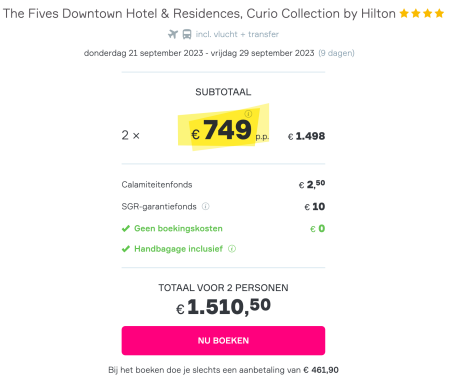Open the info icon next to Handbagage inclusief
Image resolution: width=450 pixels, height=378 pixels.
pyautogui.click(x=232, y=249)
